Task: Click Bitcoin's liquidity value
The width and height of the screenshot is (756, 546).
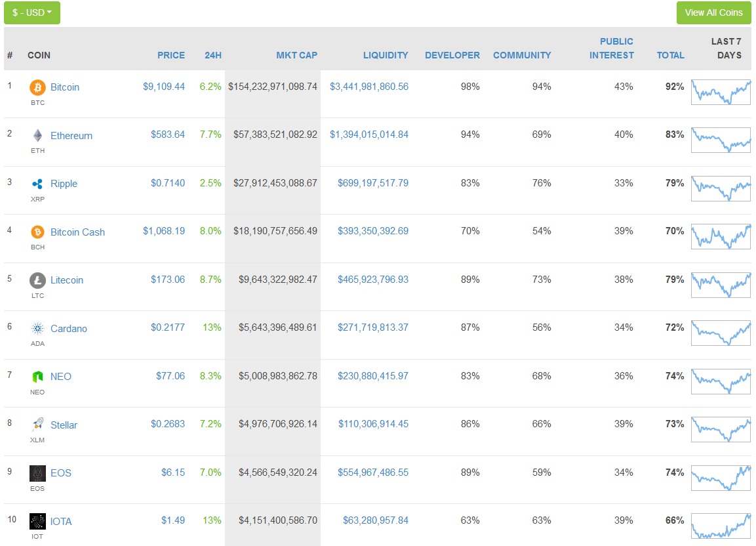Action: pos(369,87)
